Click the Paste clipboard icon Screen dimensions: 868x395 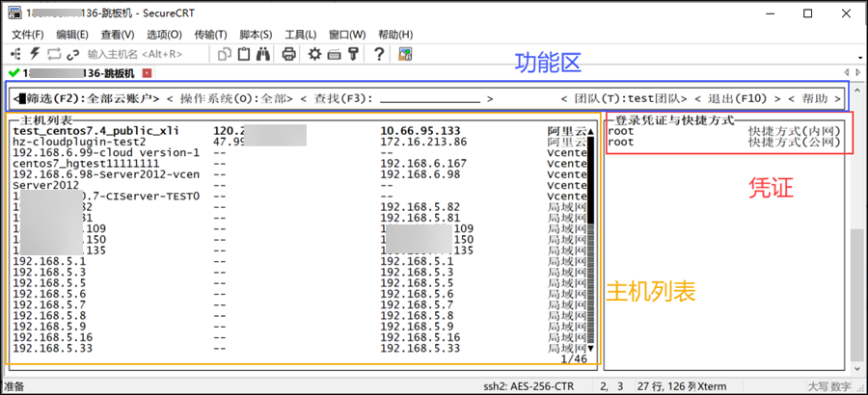244,54
